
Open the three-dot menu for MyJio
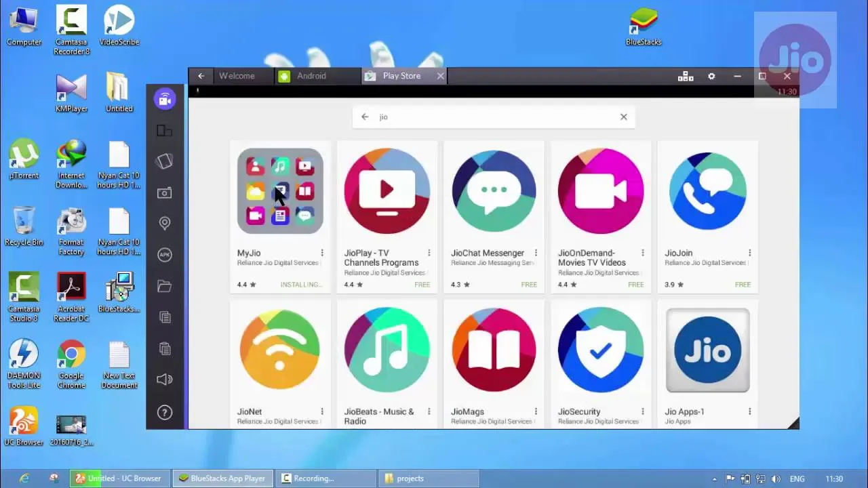[322, 253]
